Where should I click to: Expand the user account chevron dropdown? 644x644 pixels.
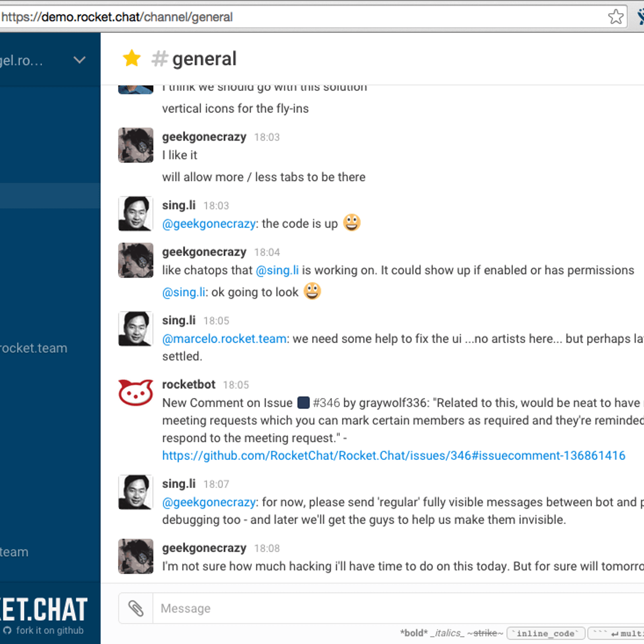pos(80,60)
